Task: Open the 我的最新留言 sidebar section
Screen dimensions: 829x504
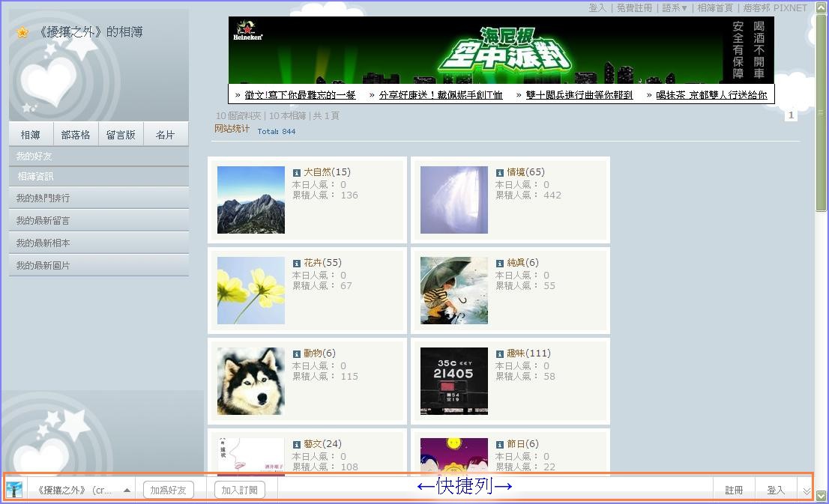Action: pos(99,221)
